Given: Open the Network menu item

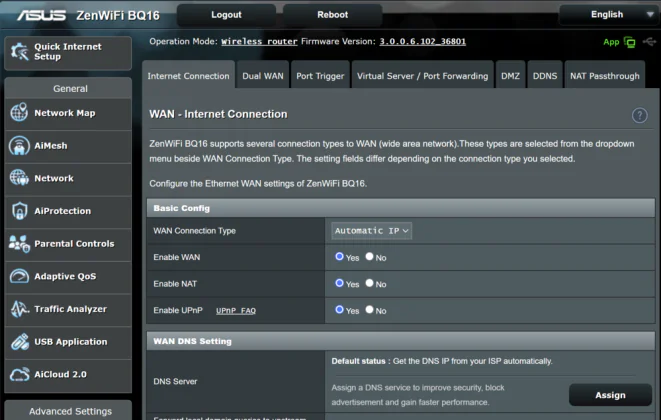Looking at the screenshot, I should point(68,178).
